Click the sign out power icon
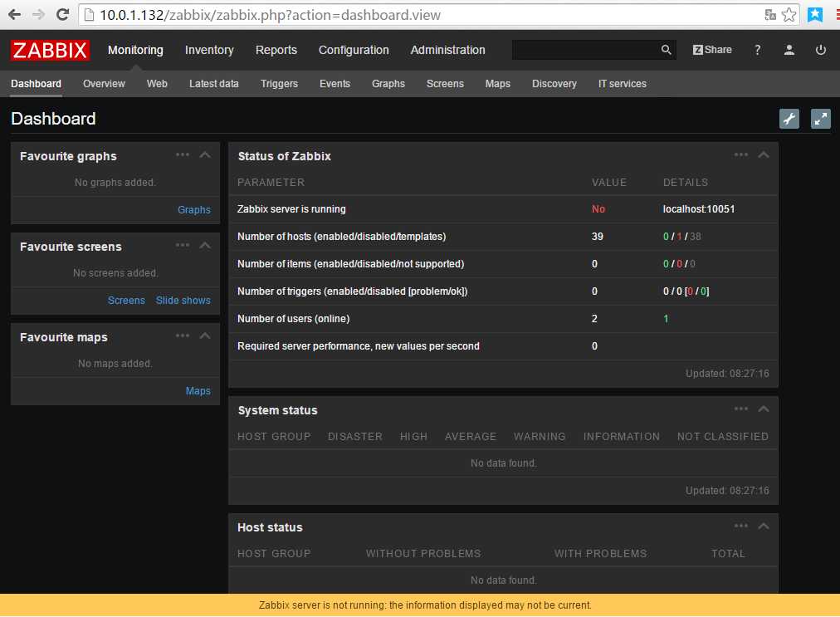The width and height of the screenshot is (840, 617). coord(820,50)
